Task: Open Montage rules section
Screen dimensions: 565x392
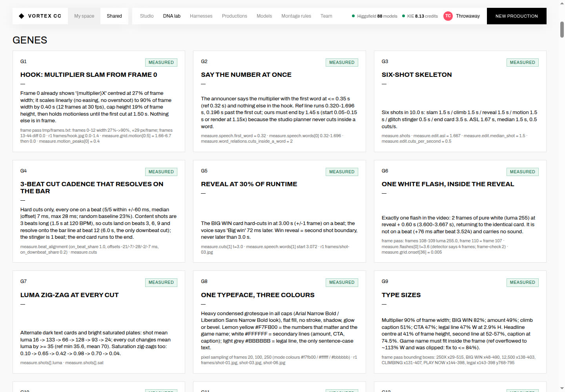Action: tap(296, 16)
